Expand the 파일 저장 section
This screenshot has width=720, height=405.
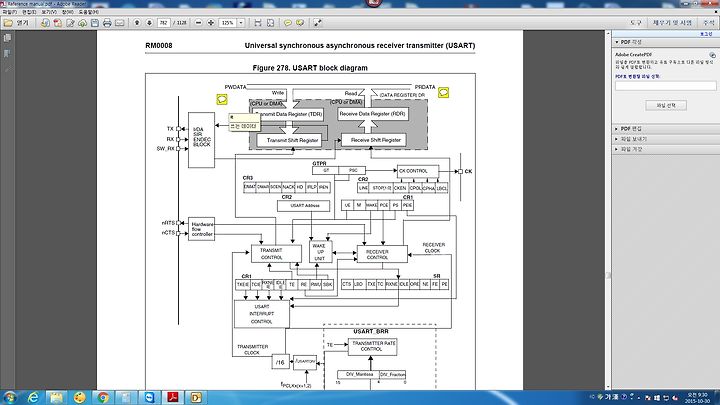coord(617,149)
